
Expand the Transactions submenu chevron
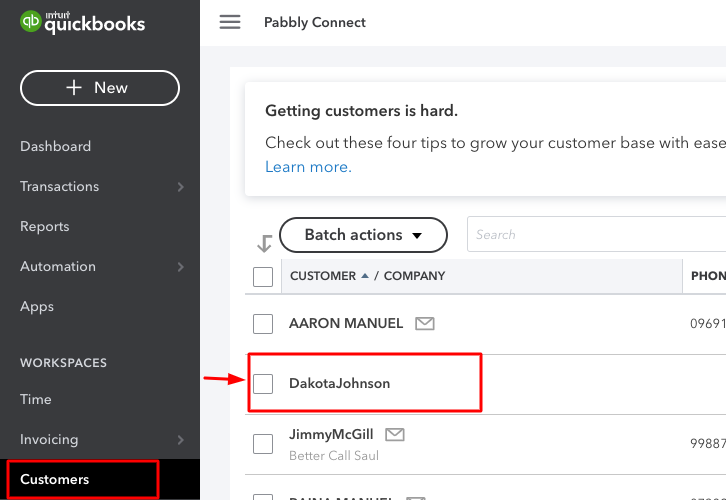click(x=181, y=187)
